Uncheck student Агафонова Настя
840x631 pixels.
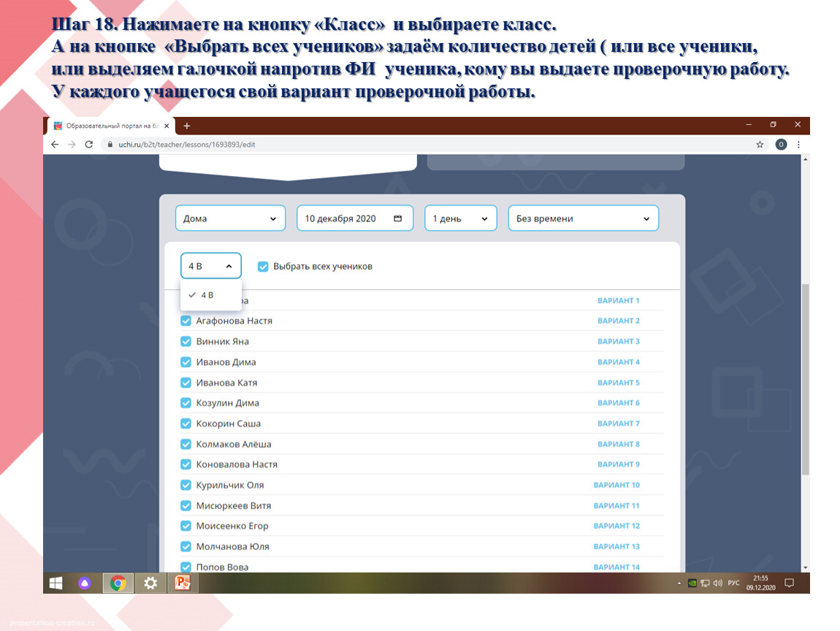pyautogui.click(x=186, y=321)
